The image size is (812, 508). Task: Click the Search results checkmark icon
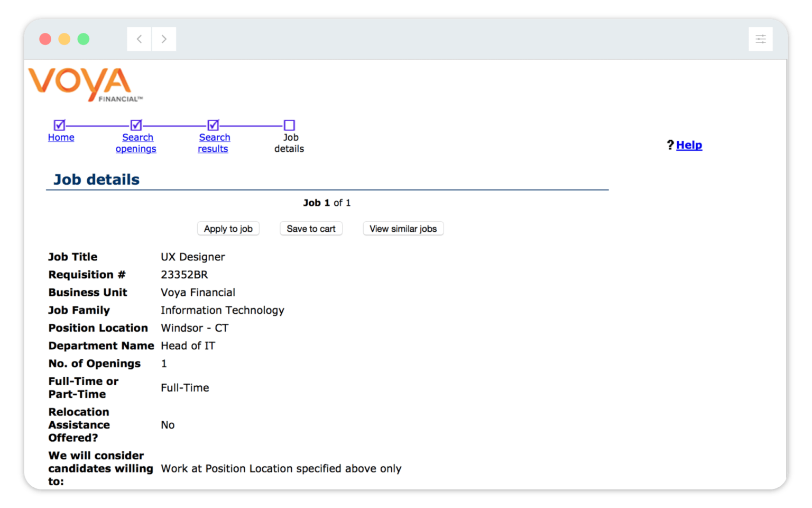click(213, 125)
